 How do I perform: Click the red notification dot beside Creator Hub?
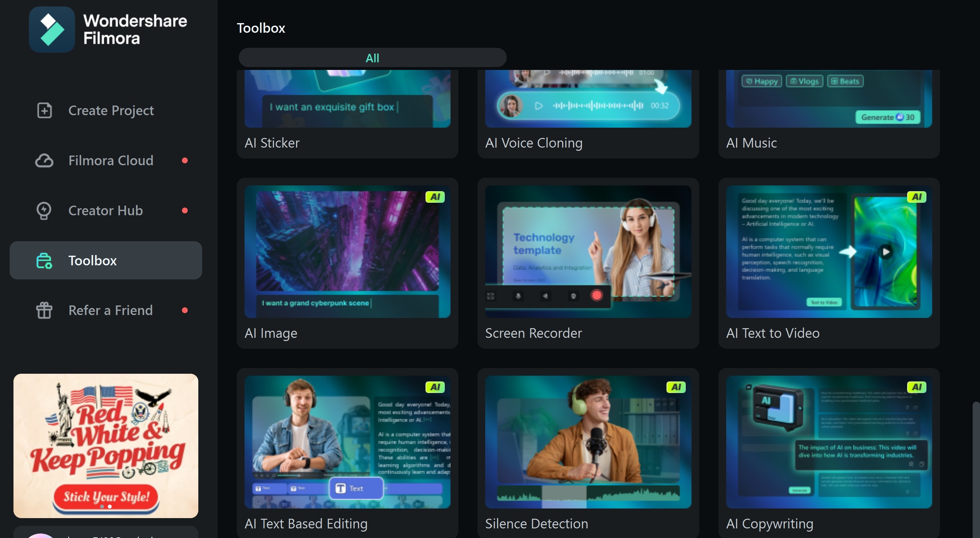(x=185, y=211)
